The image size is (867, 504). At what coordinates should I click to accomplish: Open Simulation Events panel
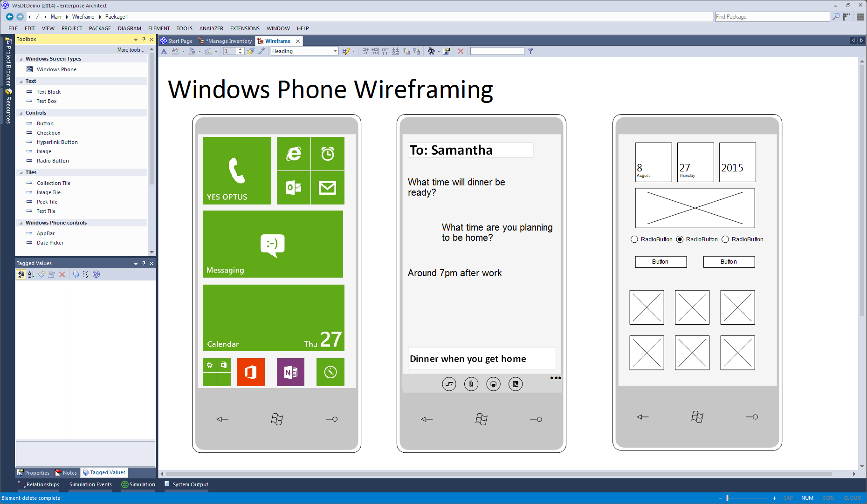coord(90,484)
